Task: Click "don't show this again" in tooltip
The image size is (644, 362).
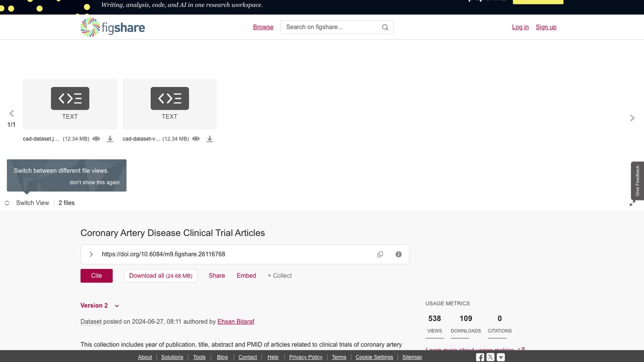Action: click(95, 183)
